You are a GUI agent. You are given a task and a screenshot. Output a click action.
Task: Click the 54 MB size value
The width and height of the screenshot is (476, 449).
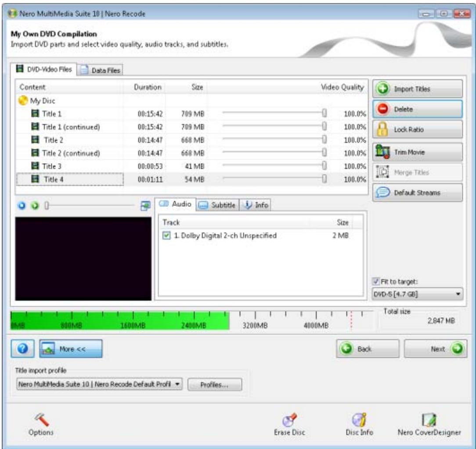tap(195, 180)
